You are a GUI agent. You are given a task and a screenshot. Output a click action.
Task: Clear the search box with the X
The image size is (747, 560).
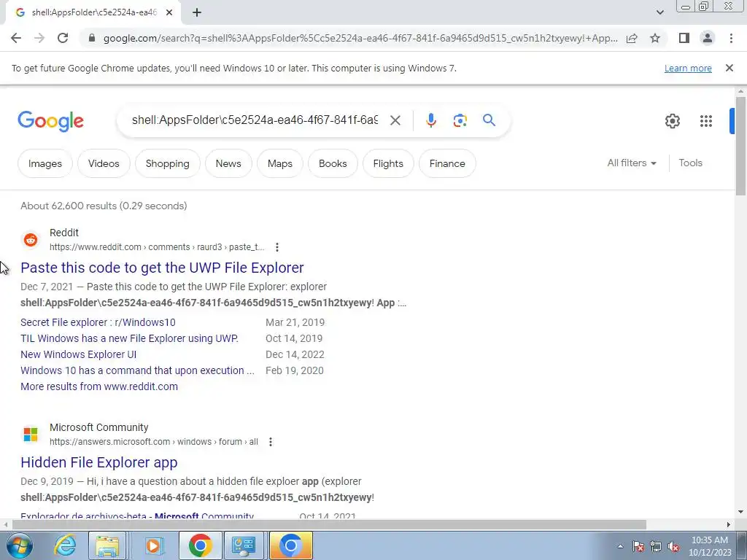(395, 120)
